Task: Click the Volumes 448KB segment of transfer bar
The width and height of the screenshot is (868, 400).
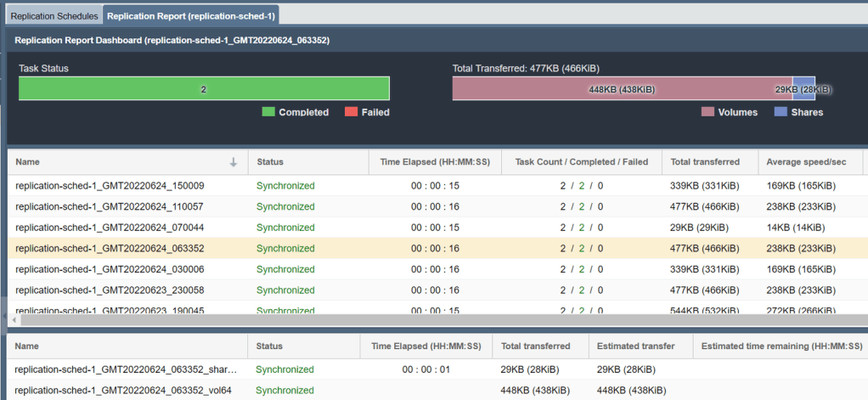Action: tap(622, 89)
